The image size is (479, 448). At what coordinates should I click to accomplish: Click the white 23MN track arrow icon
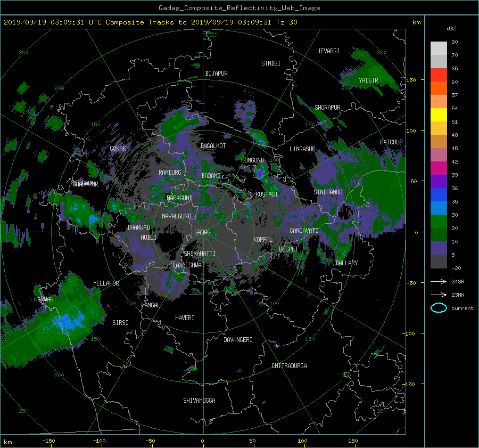pos(439,295)
